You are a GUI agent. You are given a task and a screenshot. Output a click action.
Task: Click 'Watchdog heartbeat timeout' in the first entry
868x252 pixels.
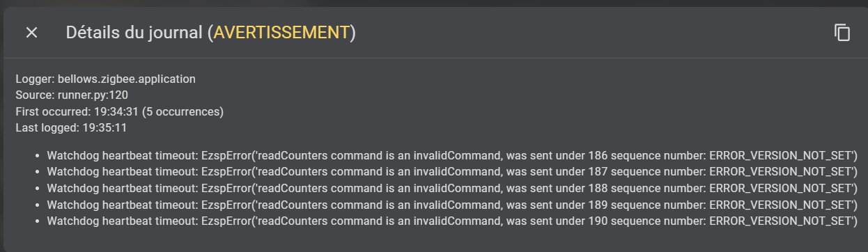[x=121, y=155]
